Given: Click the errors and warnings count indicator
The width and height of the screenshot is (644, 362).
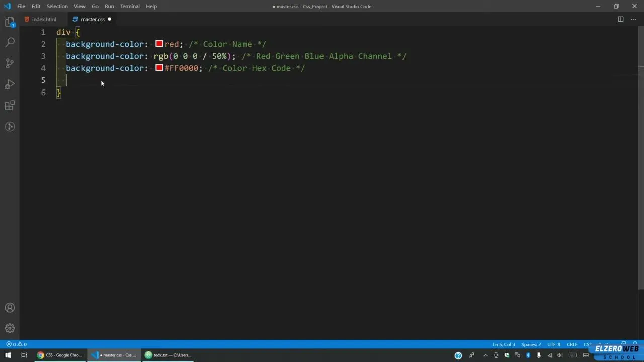Looking at the screenshot, I should coord(16,344).
